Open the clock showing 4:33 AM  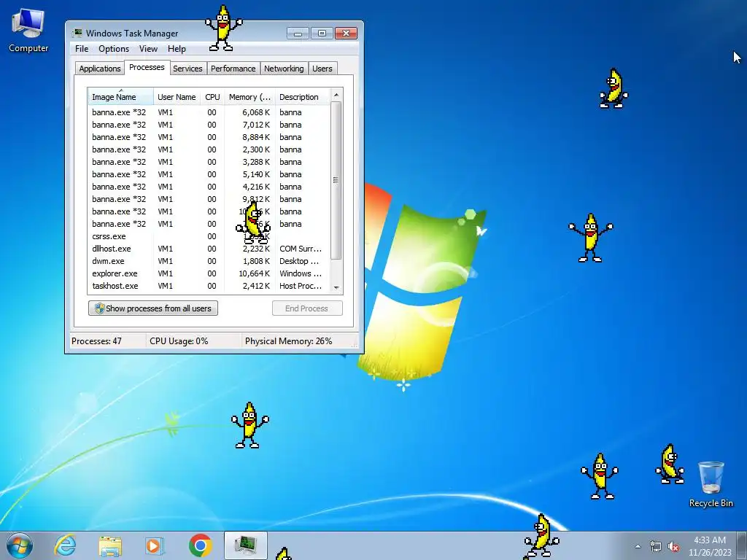[709, 546]
